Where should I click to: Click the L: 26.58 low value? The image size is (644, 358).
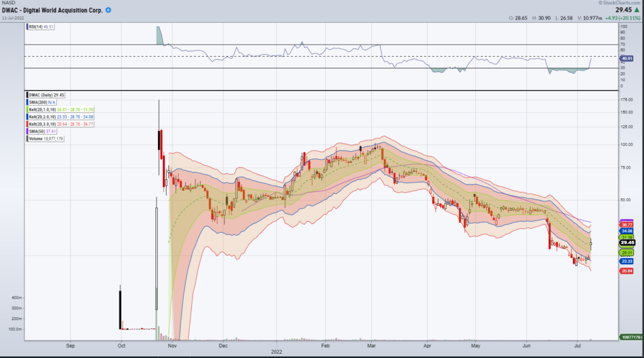click(564, 18)
